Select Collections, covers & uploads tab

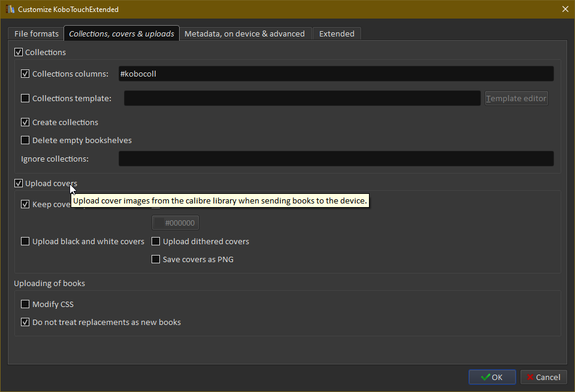pos(122,34)
